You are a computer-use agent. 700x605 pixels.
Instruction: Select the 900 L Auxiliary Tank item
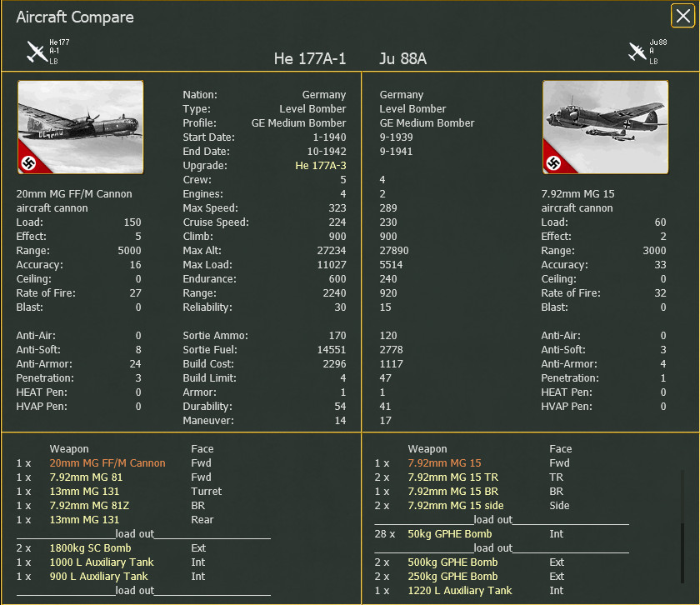point(98,577)
